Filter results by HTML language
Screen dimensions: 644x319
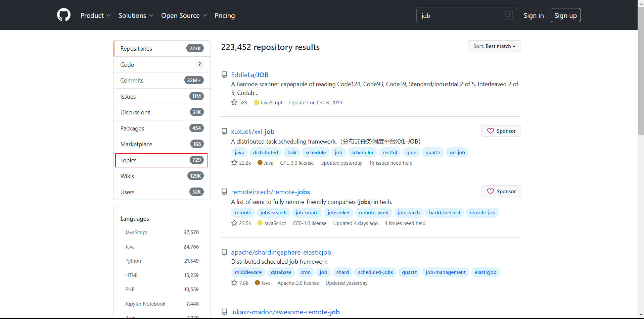(162, 275)
